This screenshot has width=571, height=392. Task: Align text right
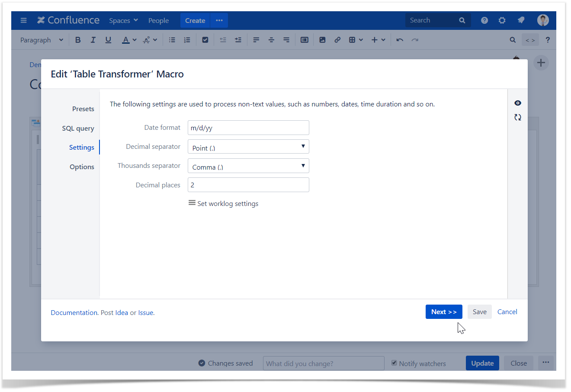[x=286, y=40]
